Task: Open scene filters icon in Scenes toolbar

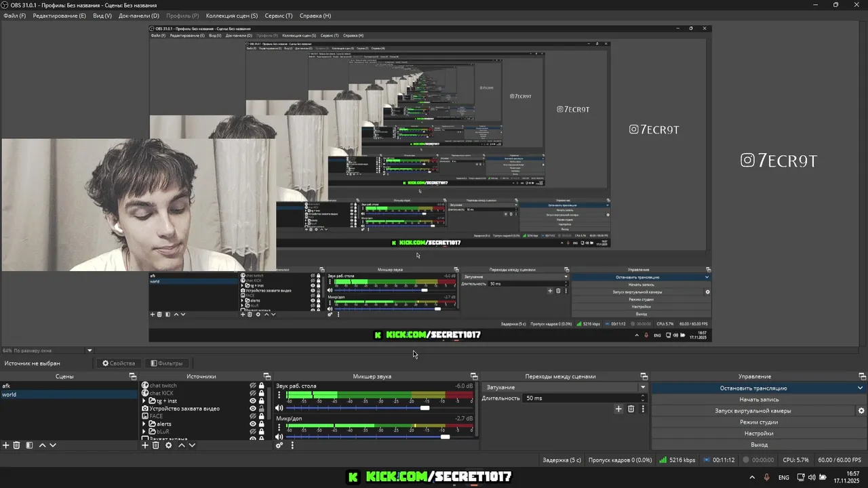Action: [29, 445]
